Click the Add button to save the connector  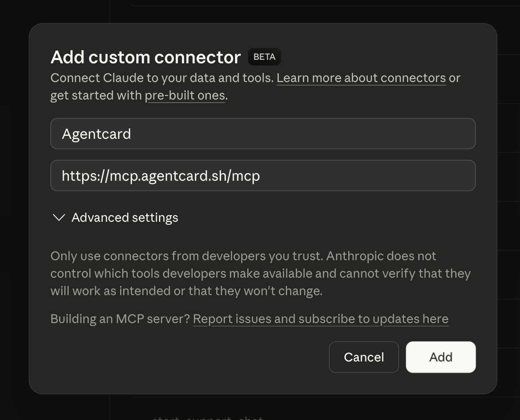(x=440, y=357)
